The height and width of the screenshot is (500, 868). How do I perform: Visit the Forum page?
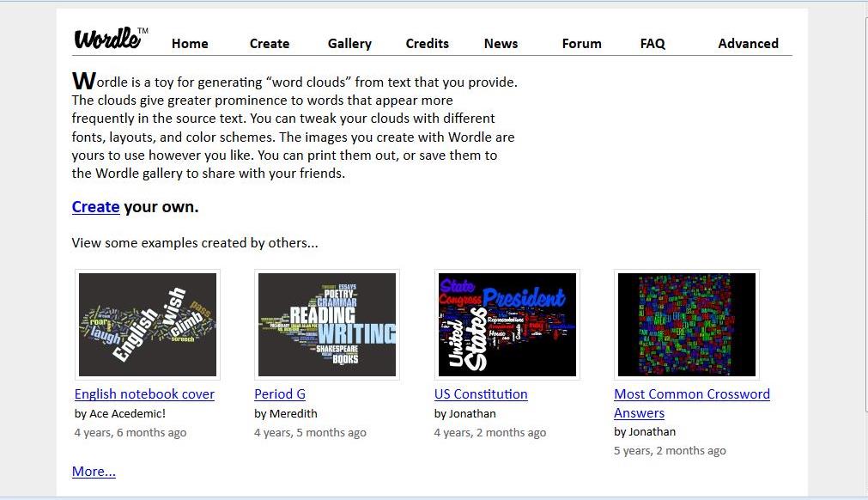[x=581, y=44]
